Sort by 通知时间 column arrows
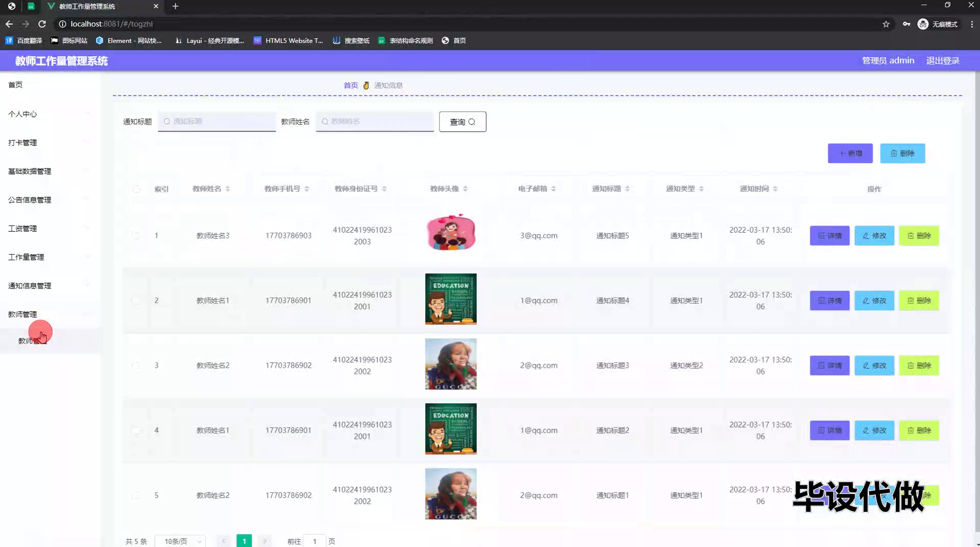The height and width of the screenshot is (547, 980). coord(775,189)
